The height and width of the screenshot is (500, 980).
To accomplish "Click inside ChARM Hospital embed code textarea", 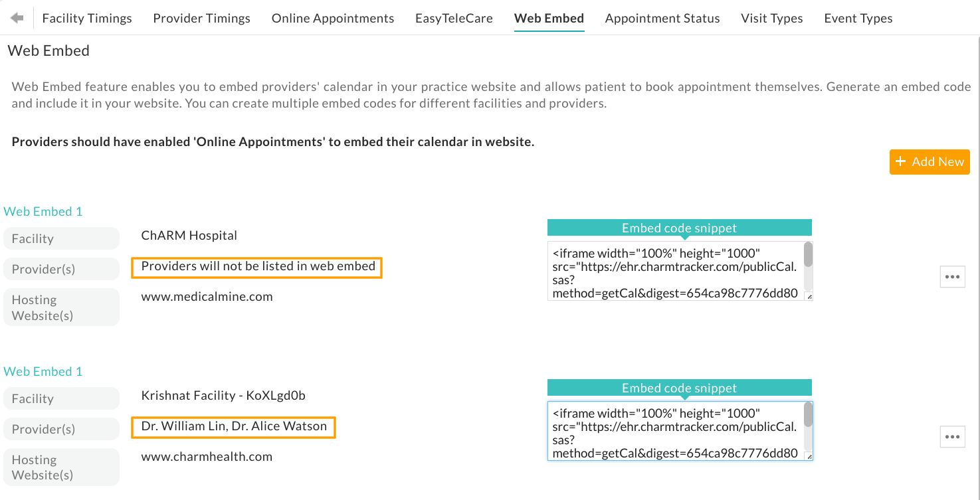I will pyautogui.click(x=674, y=271).
